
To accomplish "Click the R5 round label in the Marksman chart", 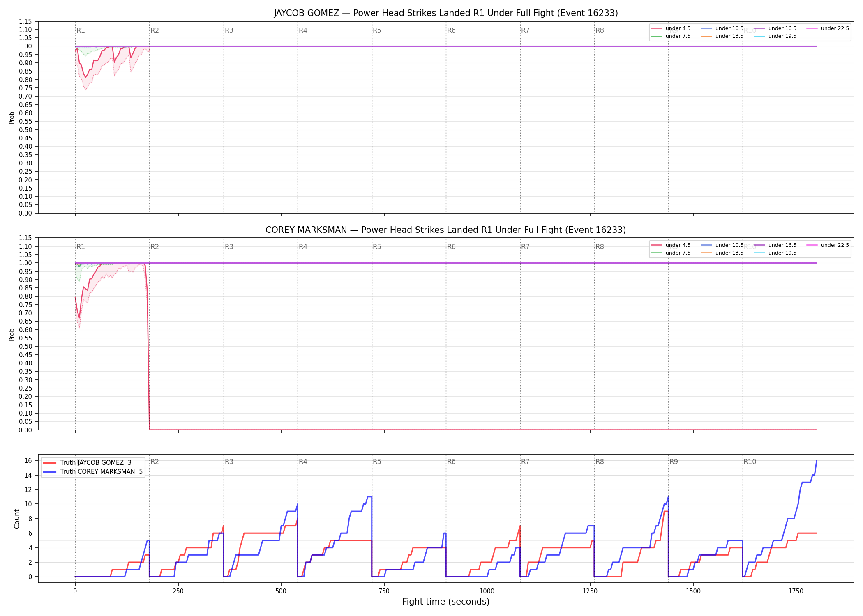I will click(377, 247).
